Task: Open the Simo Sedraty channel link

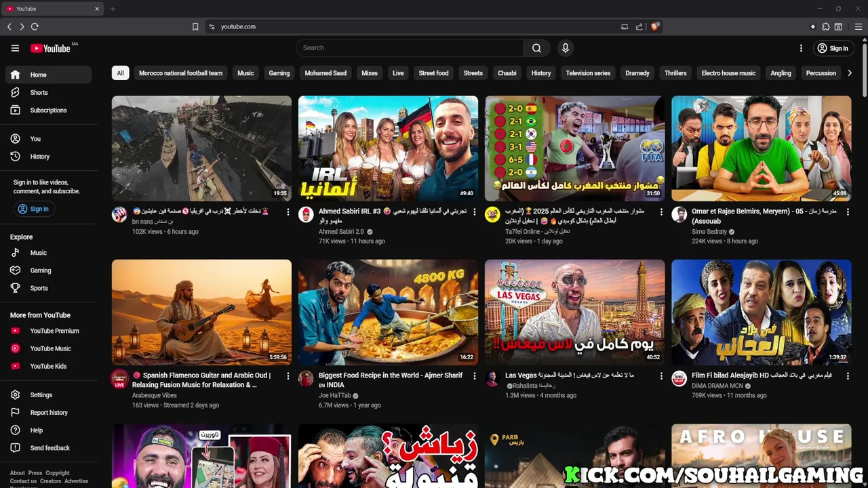Action: 709,231
